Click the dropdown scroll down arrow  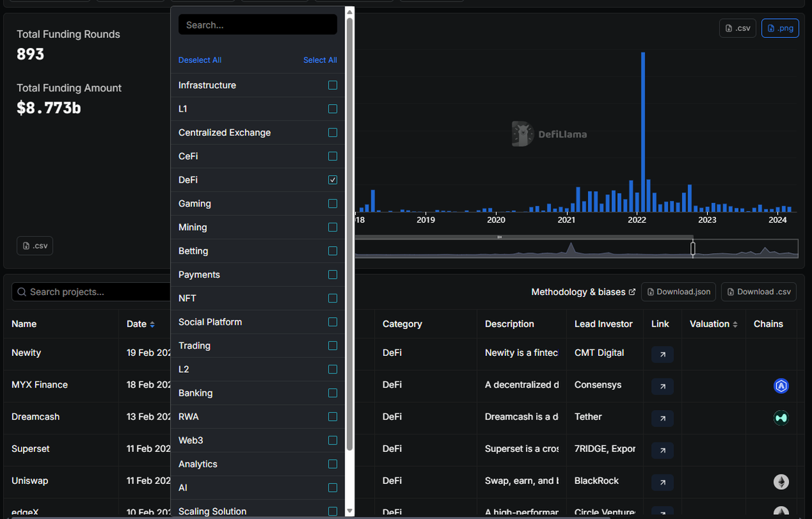(x=350, y=511)
